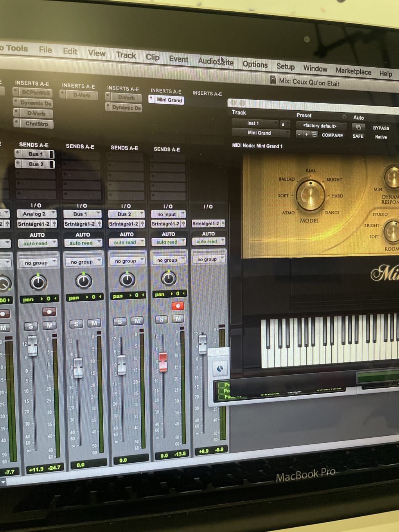Click the plug-in automation enable icon under Auto
Image resolution: width=399 pixels, height=532 pixels.
(358, 127)
